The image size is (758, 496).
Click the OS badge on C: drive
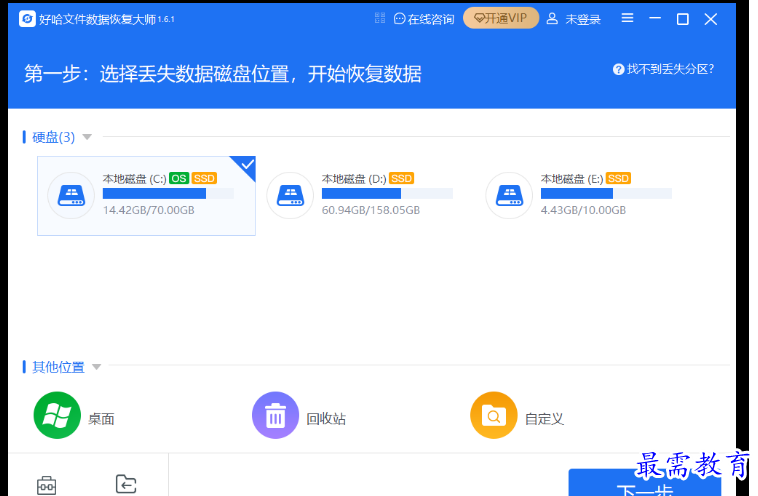coord(179,178)
